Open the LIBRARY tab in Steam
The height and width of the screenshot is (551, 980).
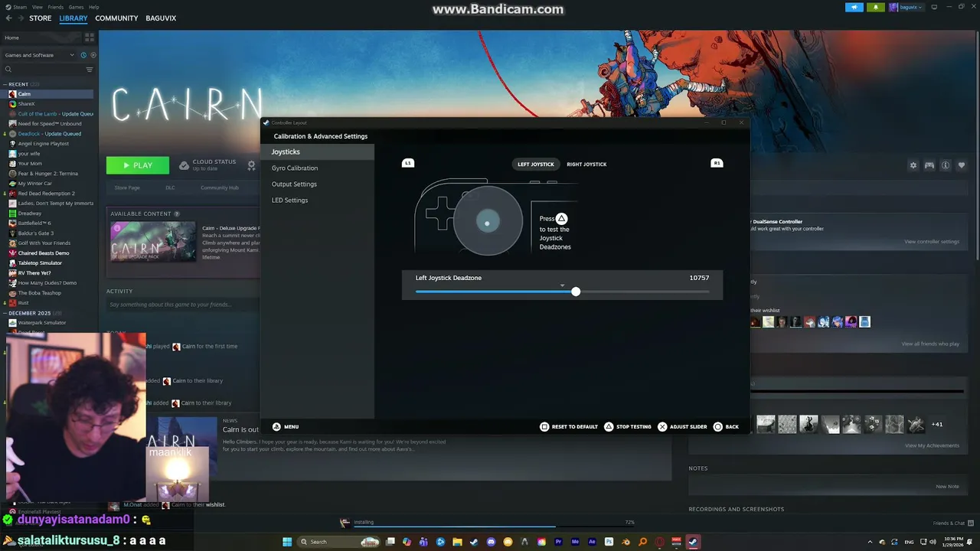tap(73, 18)
